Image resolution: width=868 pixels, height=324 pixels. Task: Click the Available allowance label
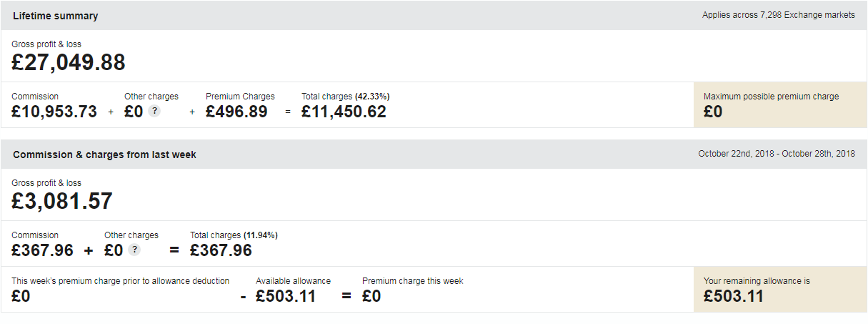[293, 281]
